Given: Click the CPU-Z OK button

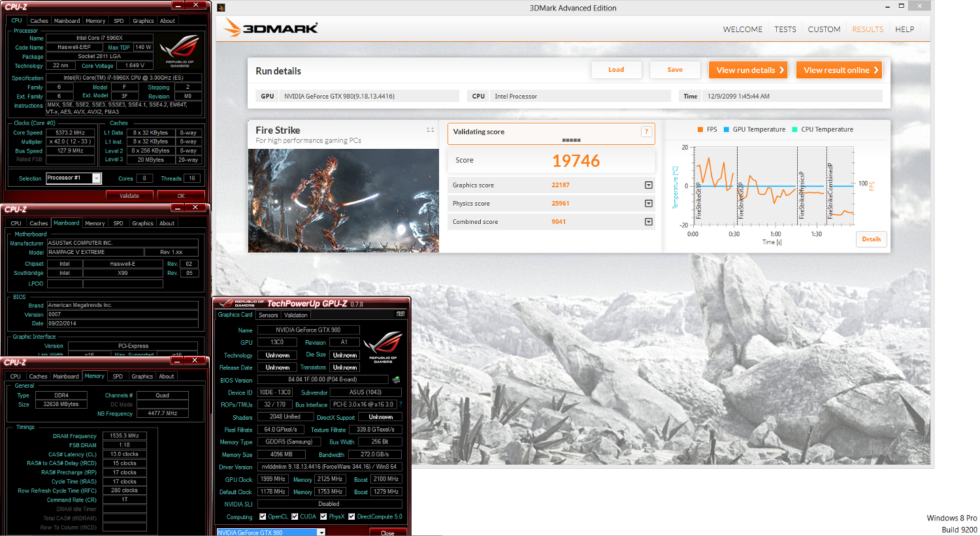Looking at the screenshot, I should tap(181, 196).
